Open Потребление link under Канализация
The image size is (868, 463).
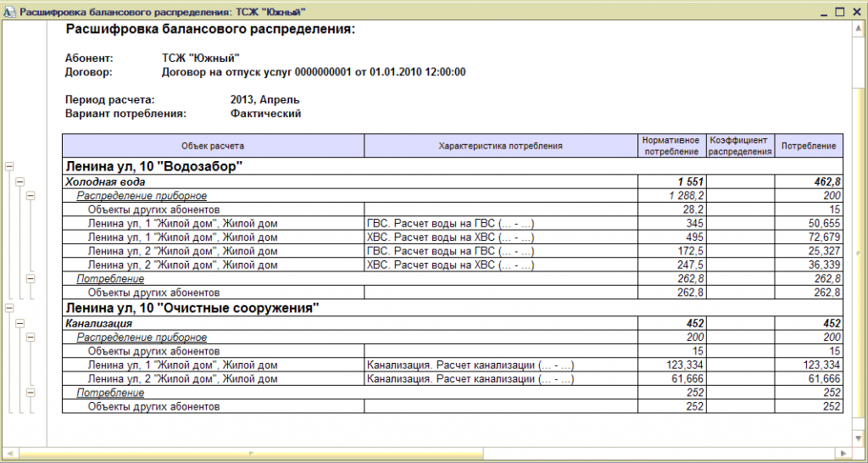(110, 393)
